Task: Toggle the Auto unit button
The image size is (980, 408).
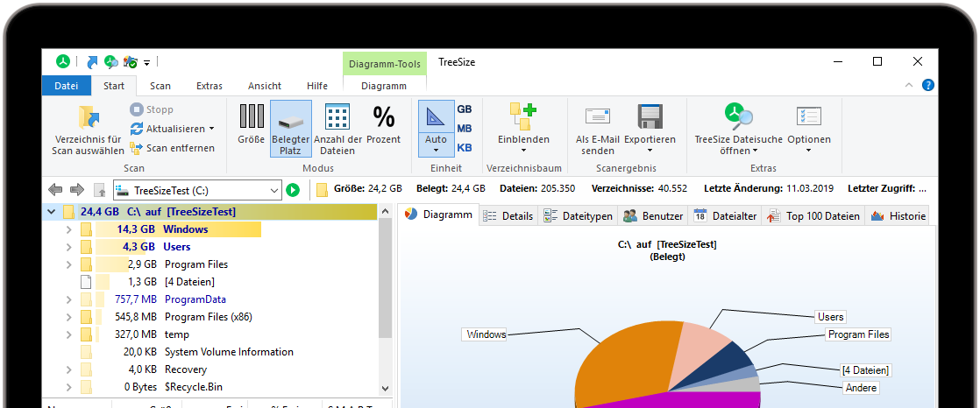Action: (x=437, y=128)
